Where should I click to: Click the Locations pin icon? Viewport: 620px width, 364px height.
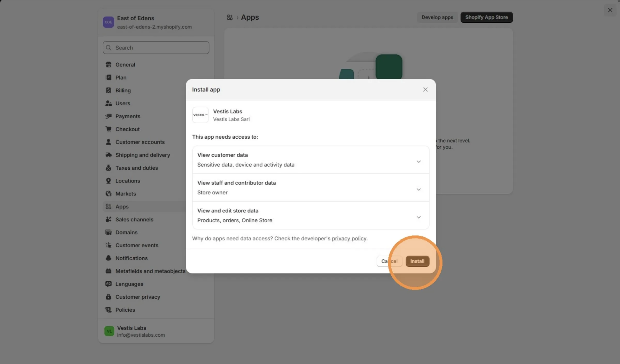coord(109,181)
